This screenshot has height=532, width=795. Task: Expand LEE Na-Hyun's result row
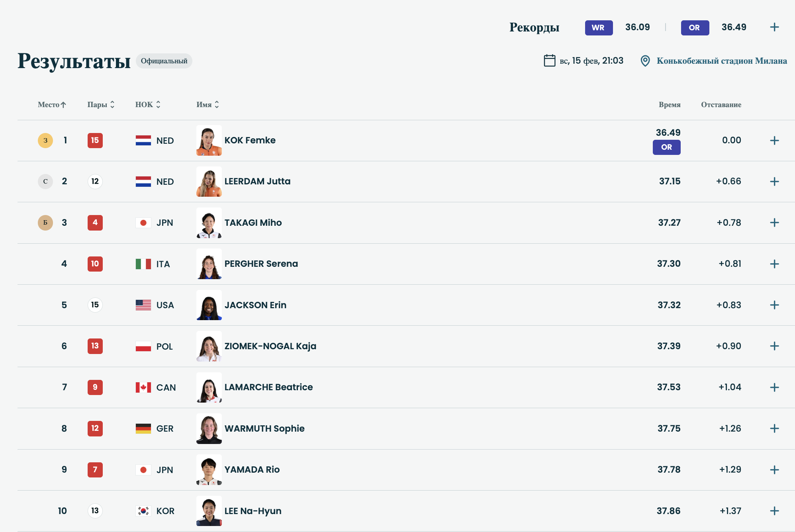774,511
